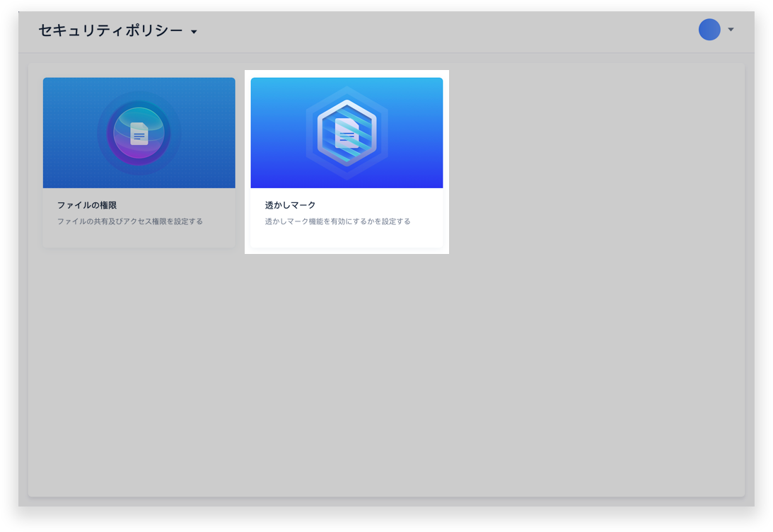Click the セキュリティポリシー page title
Viewport: 773px width, 532px height.
pyautogui.click(x=110, y=30)
